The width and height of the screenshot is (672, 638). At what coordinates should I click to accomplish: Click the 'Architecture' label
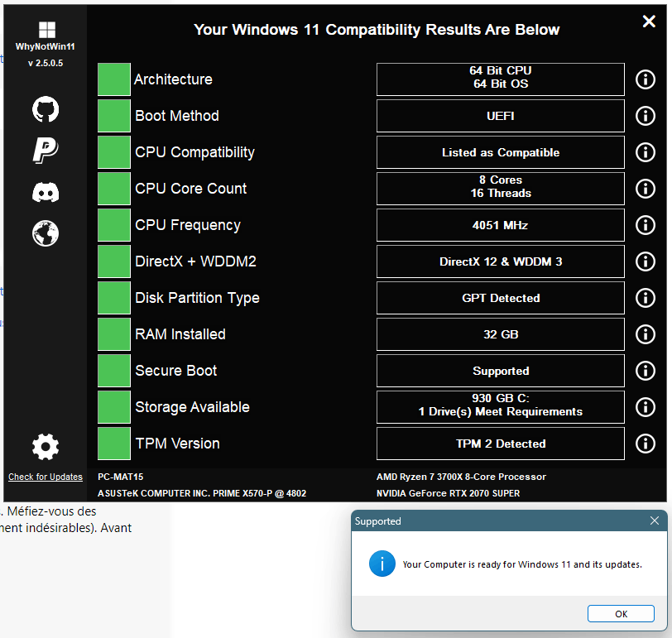pos(173,79)
